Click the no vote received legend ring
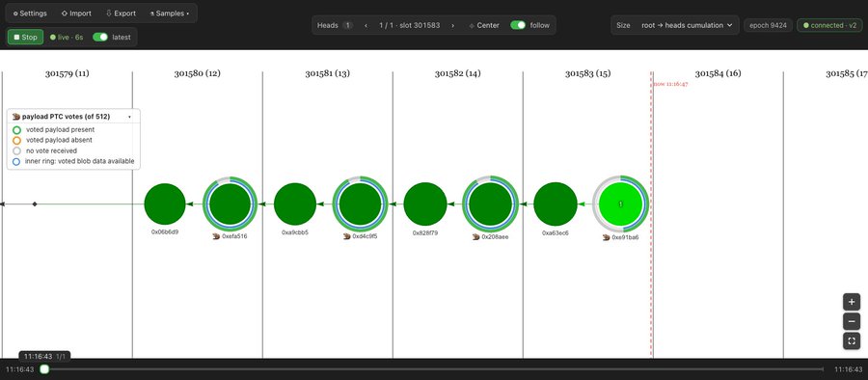 (16, 151)
